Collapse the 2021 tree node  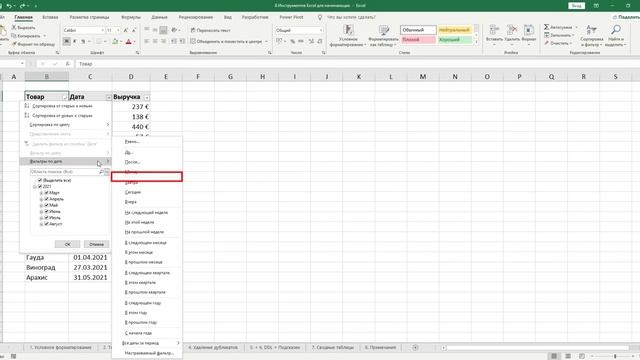[x=35, y=187]
